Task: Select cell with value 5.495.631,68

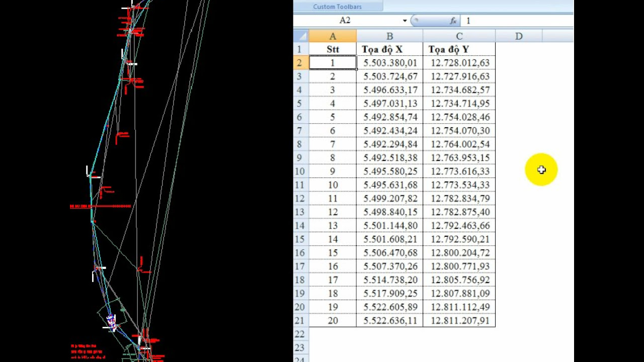Action: click(389, 185)
